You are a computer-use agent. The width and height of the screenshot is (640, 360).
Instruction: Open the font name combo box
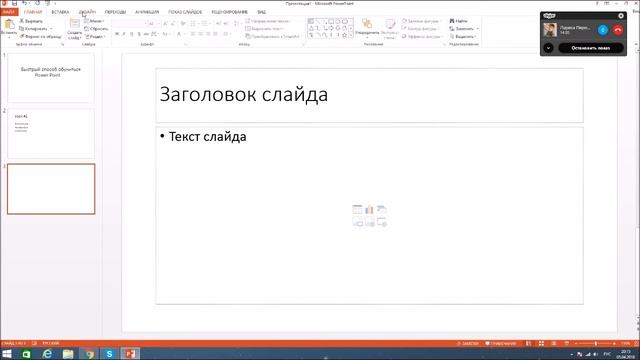(129, 24)
